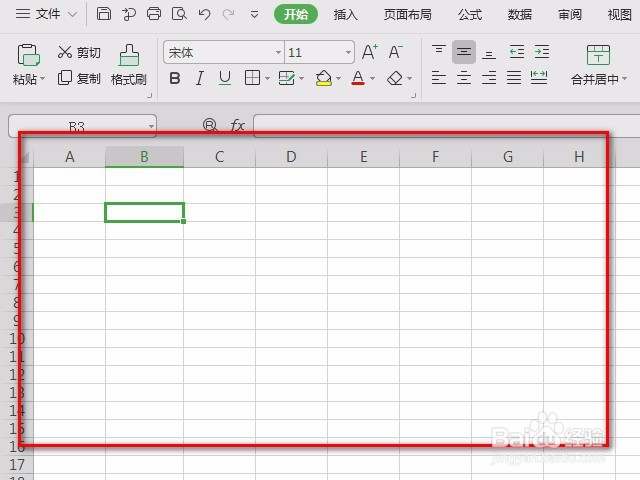Viewport: 640px width, 480px height.
Task: Toggle underline formatting
Action: coord(225,78)
